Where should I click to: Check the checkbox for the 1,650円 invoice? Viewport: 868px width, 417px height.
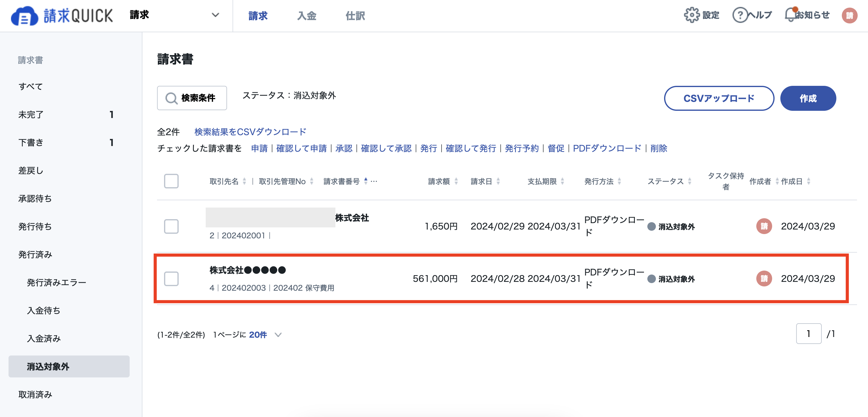point(172,226)
